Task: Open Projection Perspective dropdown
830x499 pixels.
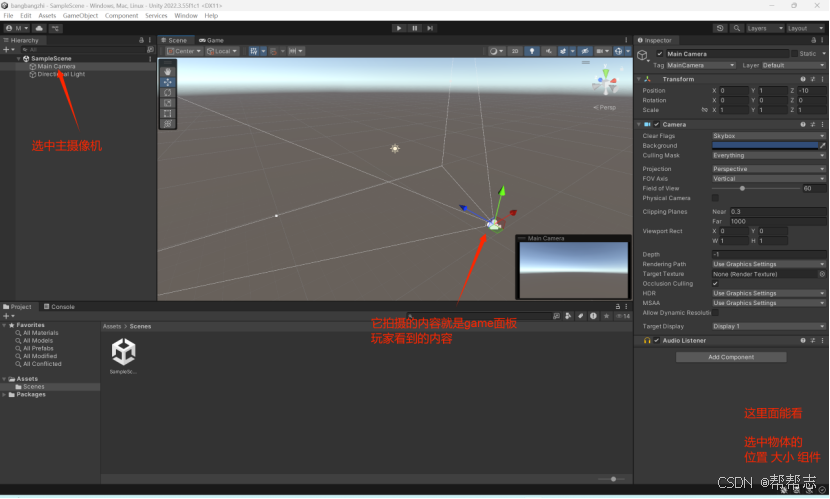Action: tap(769, 169)
